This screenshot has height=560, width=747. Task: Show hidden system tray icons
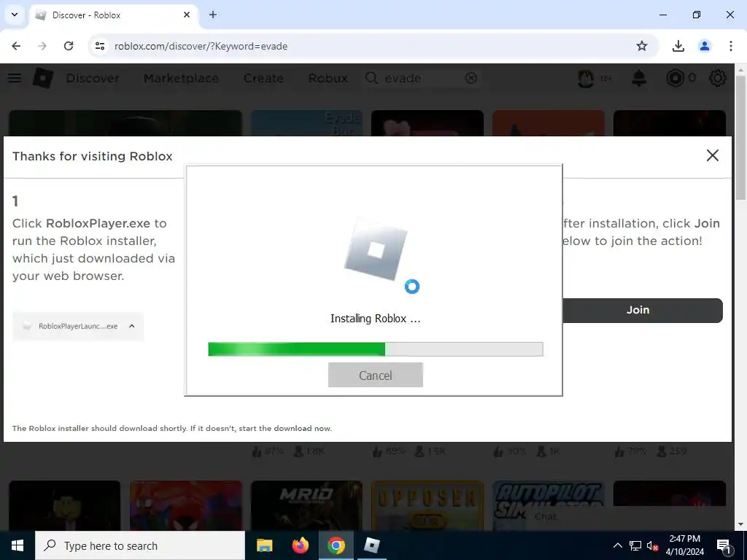[617, 545]
